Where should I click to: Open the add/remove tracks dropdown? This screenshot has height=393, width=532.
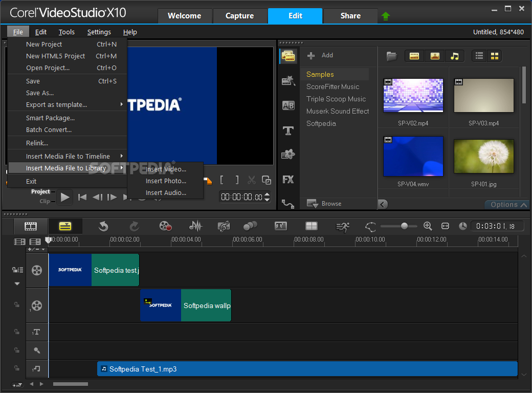point(36,249)
